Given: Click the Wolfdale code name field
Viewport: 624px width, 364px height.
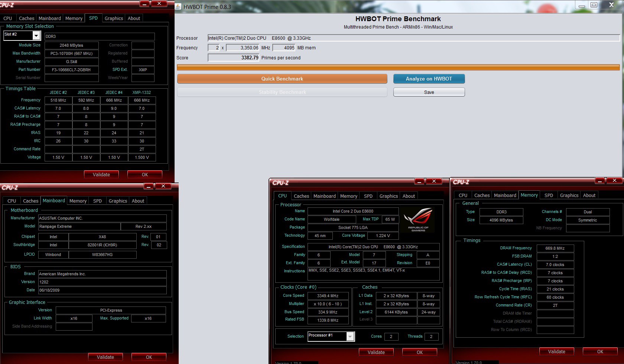Looking at the screenshot, I should 331,219.
